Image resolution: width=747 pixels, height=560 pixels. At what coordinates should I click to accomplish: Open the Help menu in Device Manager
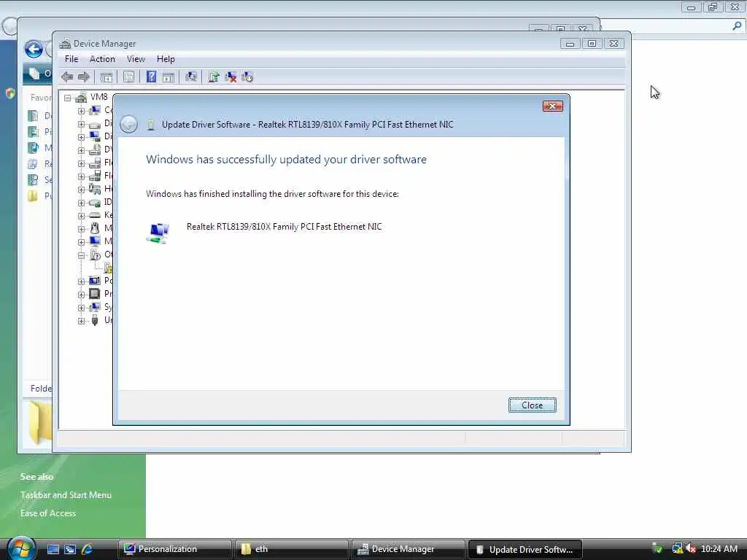[166, 59]
